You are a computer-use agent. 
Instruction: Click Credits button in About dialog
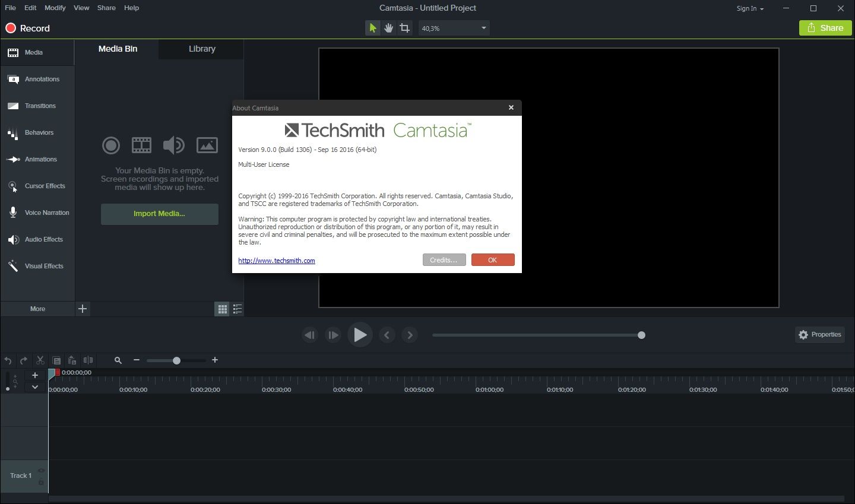tap(444, 260)
